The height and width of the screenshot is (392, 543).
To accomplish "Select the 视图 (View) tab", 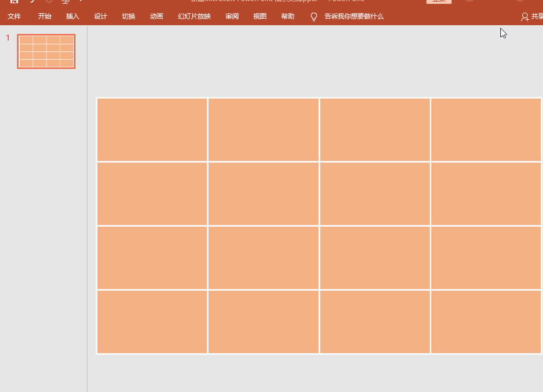I will point(260,16).
